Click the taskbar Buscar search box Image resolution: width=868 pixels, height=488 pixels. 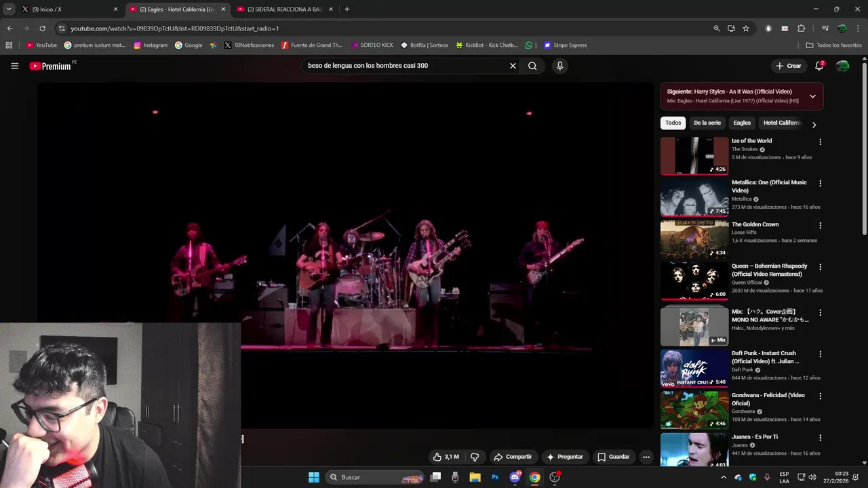pos(376,477)
